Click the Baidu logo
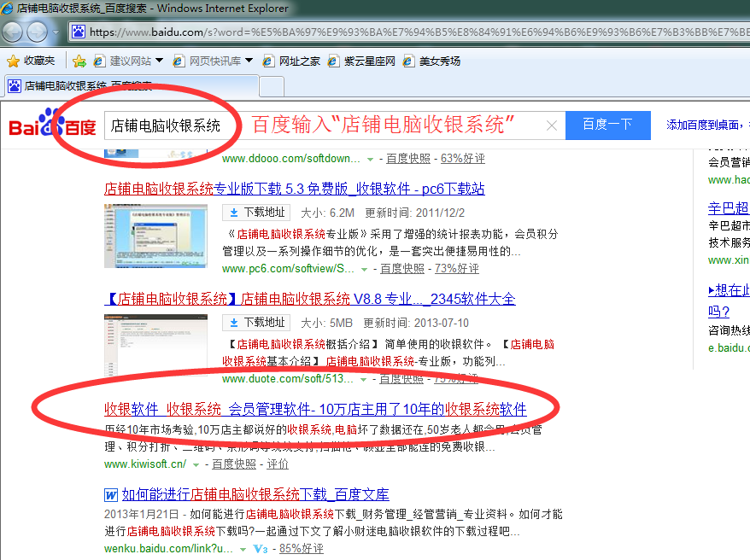The height and width of the screenshot is (560, 750). pyautogui.click(x=53, y=123)
